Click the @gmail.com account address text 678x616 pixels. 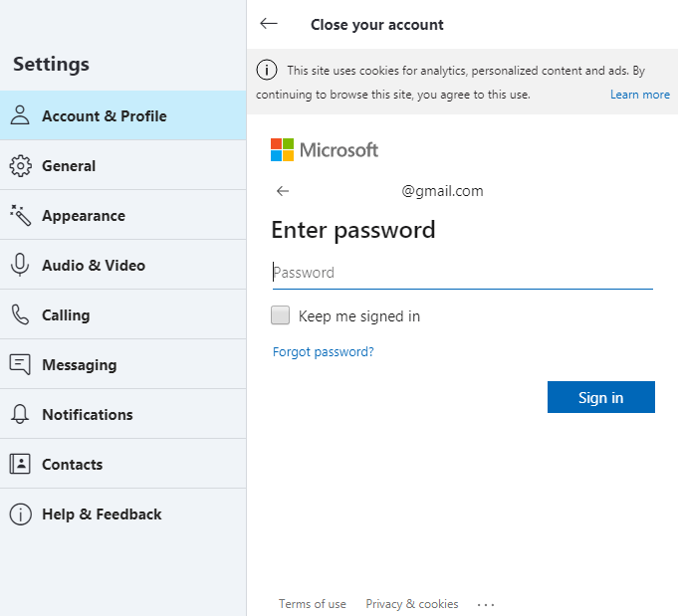point(442,191)
